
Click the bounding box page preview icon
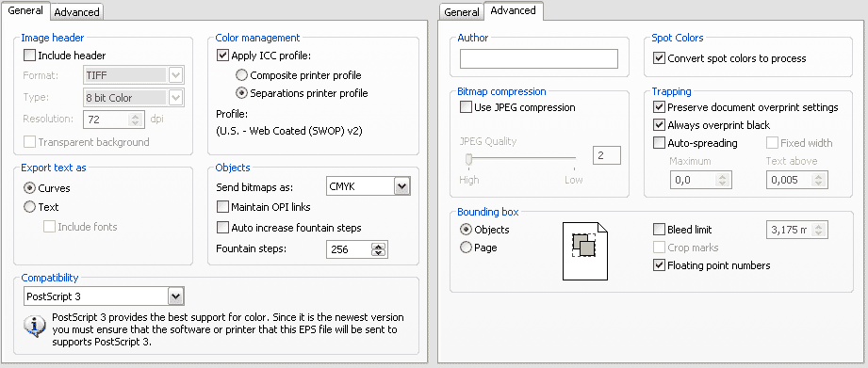tap(585, 251)
